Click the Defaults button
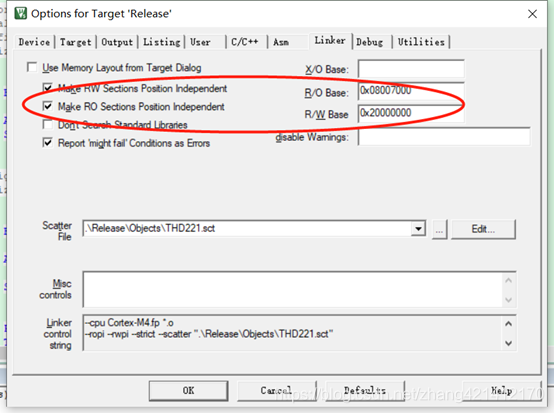 point(365,390)
